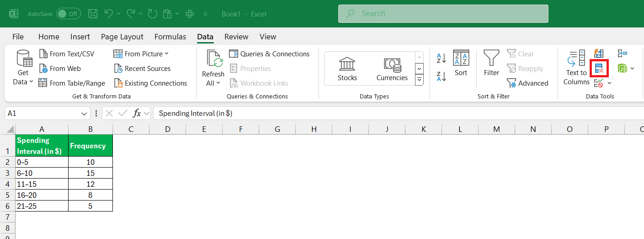This screenshot has width=644, height=239.
Task: Click the Paste clipboard icon in title bar
Action: 167,14
